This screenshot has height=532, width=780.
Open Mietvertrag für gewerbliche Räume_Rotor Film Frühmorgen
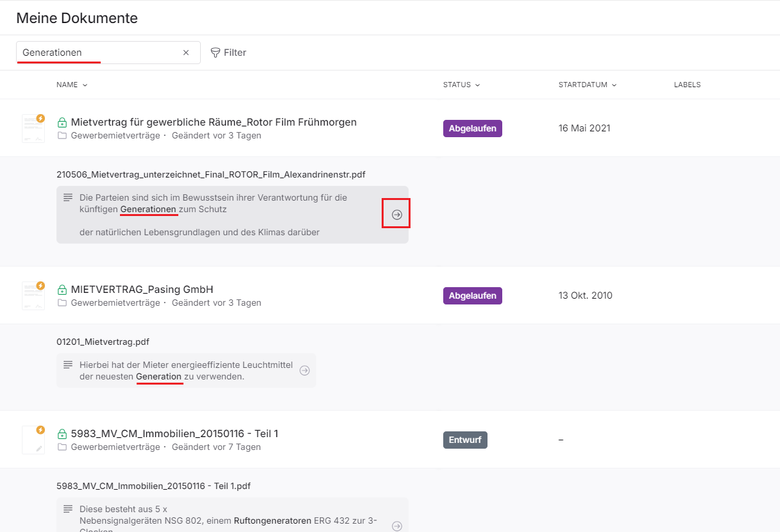[x=214, y=122]
